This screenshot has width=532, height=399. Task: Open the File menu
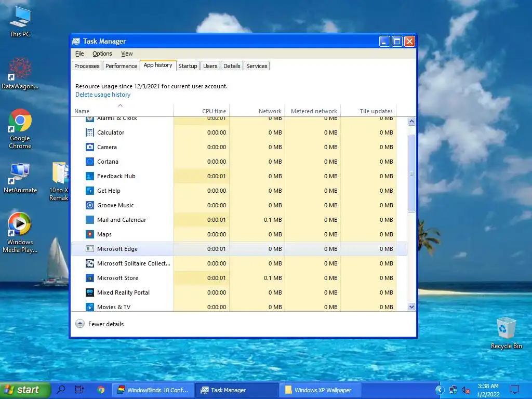click(x=79, y=54)
